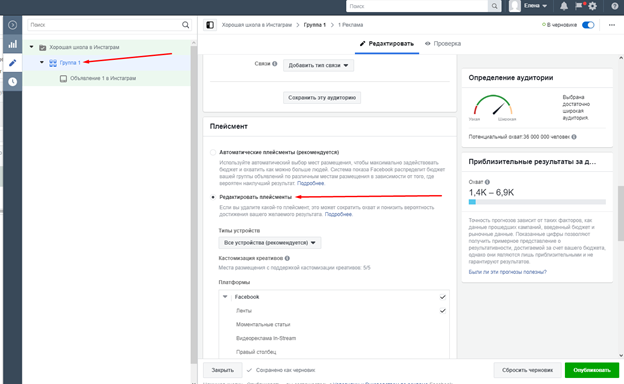Click the 1 Реклама breadcrumb

point(351,25)
